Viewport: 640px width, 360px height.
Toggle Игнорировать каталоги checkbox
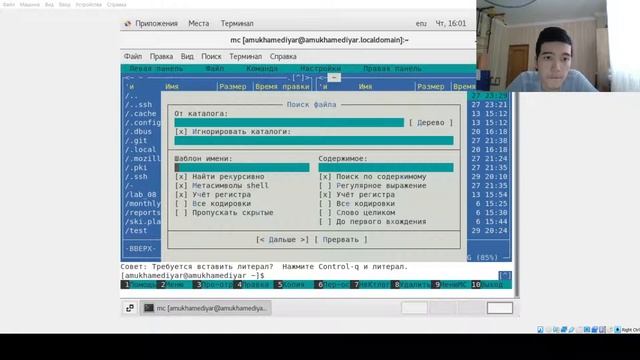click(x=181, y=132)
